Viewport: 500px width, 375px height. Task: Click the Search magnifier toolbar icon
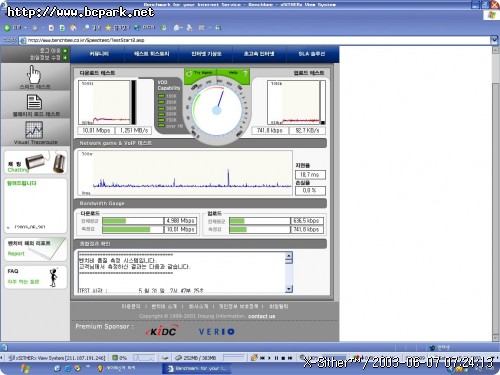pyautogui.click(x=86, y=28)
